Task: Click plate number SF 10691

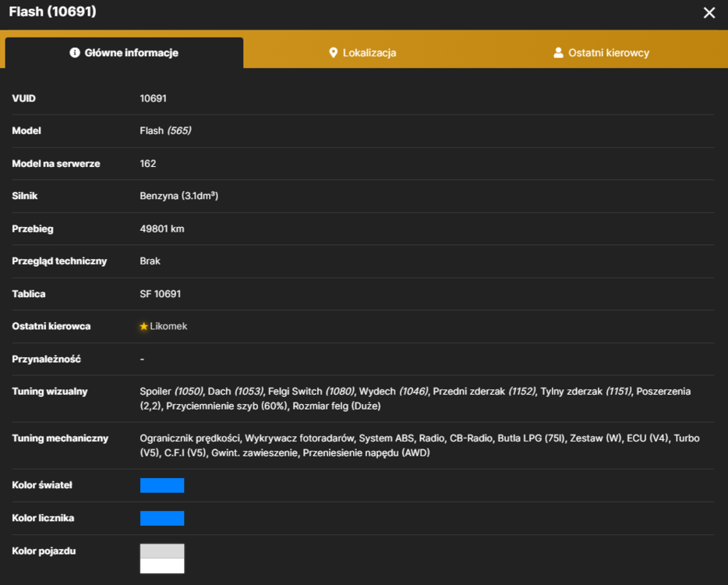Action: (161, 293)
